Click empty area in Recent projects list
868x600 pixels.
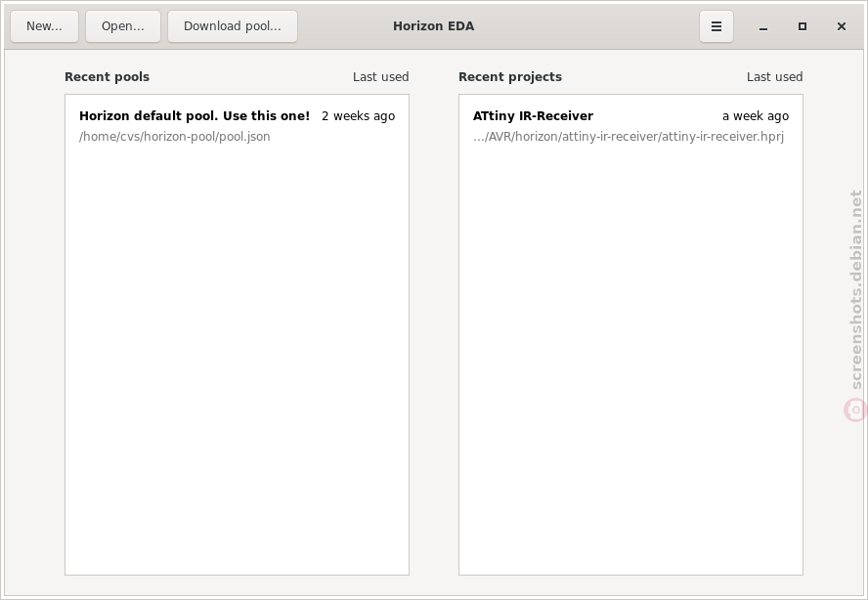(x=630, y=360)
